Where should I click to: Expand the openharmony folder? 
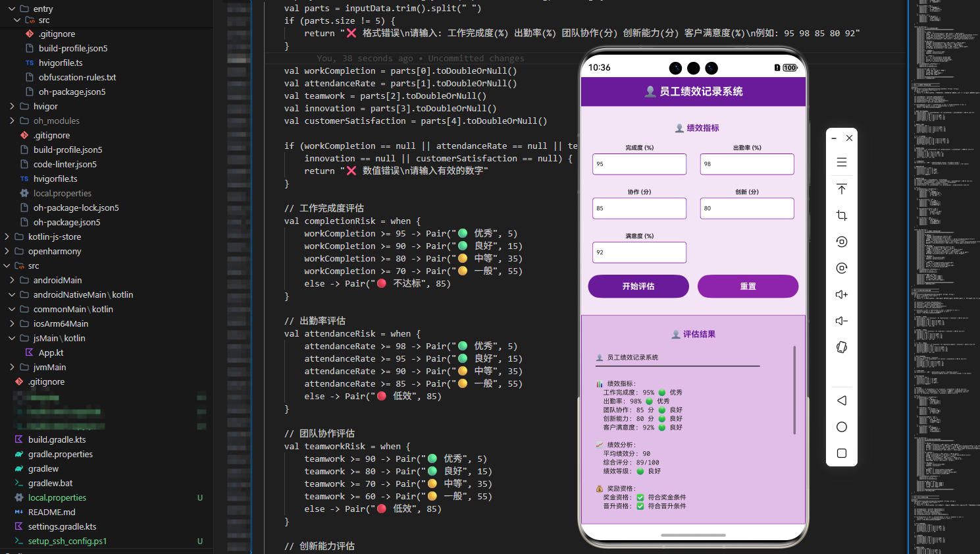click(7, 251)
